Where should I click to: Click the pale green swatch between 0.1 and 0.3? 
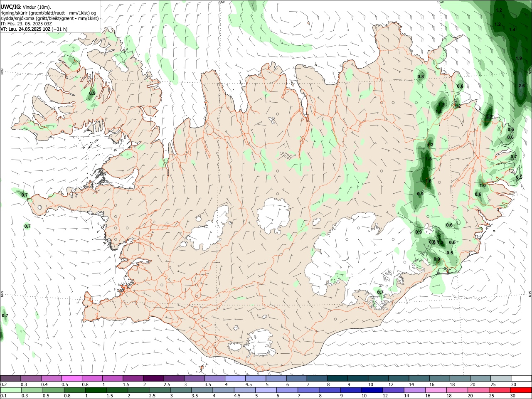[11, 390]
